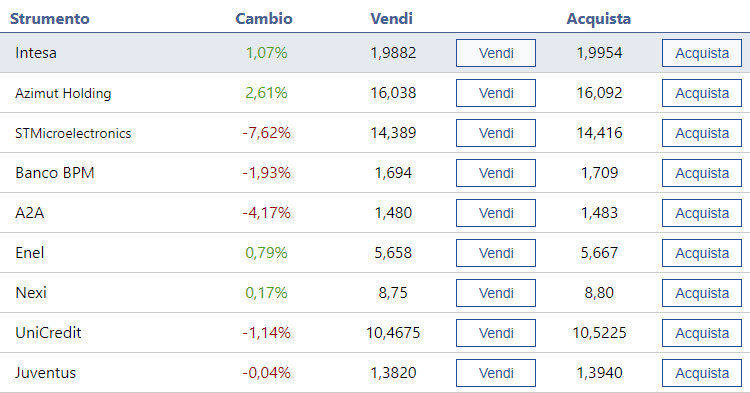Image resolution: width=750 pixels, height=393 pixels.
Task: Buy UniCredit via its Acquista button
Action: 702,333
